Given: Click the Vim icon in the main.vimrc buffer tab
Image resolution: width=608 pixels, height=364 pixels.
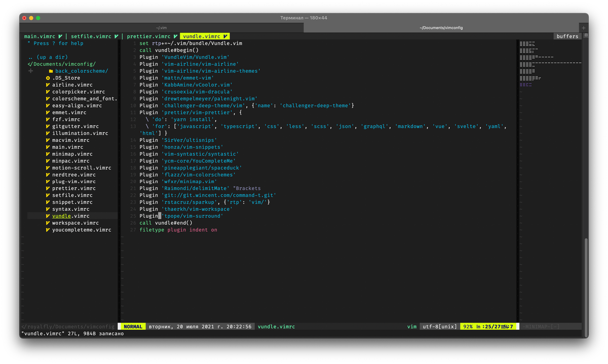Looking at the screenshot, I should [60, 36].
